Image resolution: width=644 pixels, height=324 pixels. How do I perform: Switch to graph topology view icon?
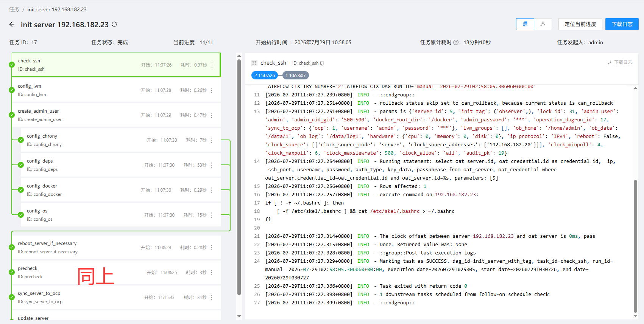tap(543, 24)
